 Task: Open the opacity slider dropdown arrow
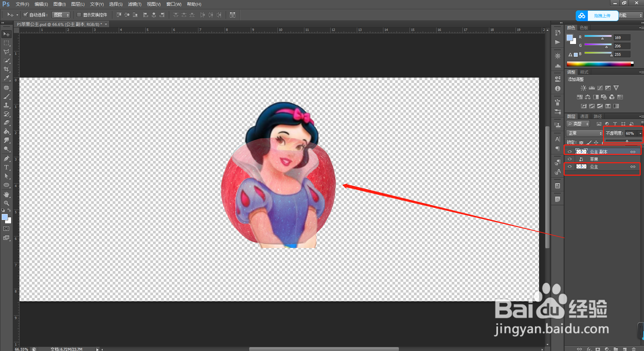[640, 133]
